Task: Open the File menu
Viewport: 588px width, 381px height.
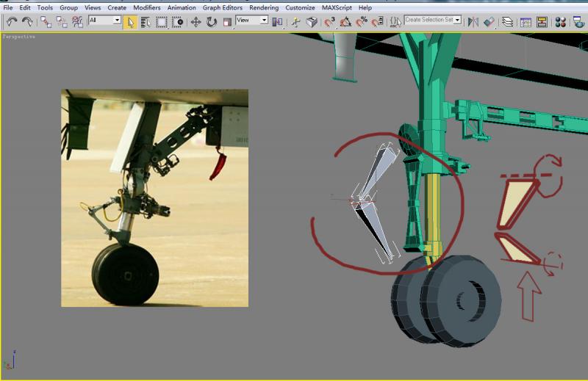Action: tap(8, 7)
